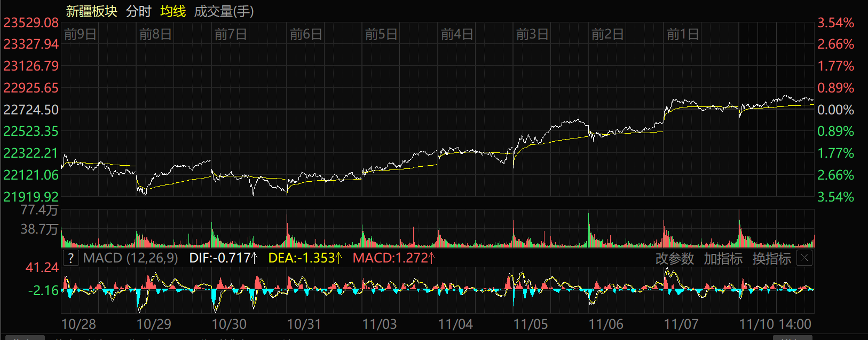Select the 前1日 day marker
The height and width of the screenshot is (340, 868).
point(683,35)
